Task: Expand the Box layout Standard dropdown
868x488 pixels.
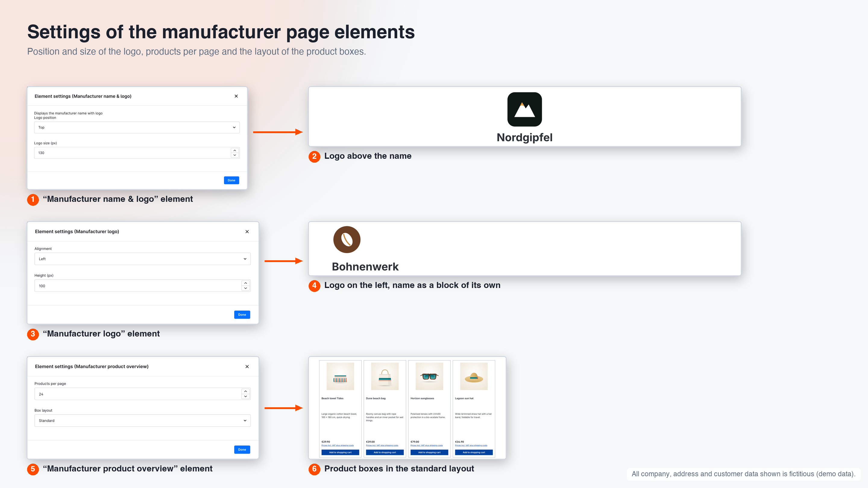Action: point(143,420)
